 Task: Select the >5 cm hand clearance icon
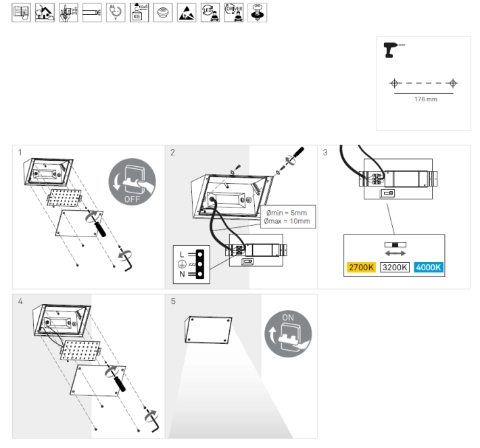point(68,13)
